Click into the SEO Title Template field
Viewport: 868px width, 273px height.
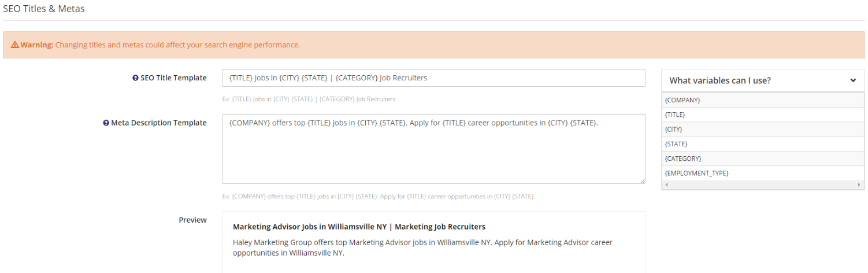point(433,78)
